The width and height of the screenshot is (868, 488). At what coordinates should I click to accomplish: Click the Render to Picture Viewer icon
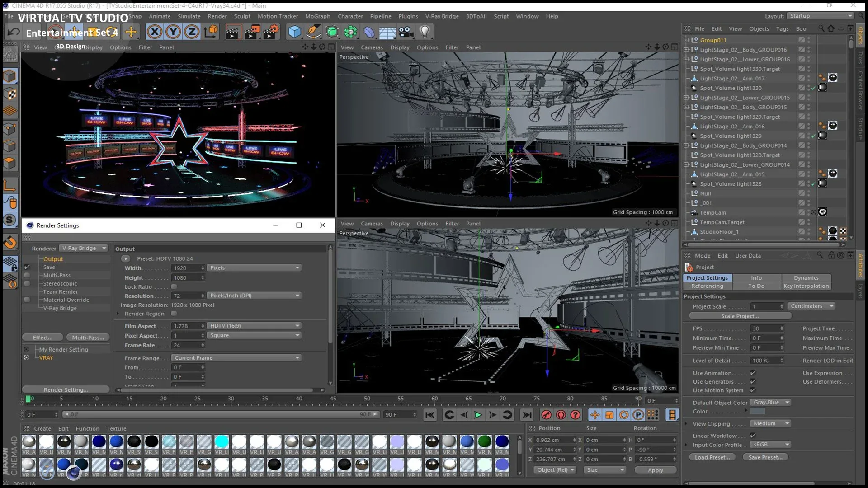pyautogui.click(x=252, y=32)
